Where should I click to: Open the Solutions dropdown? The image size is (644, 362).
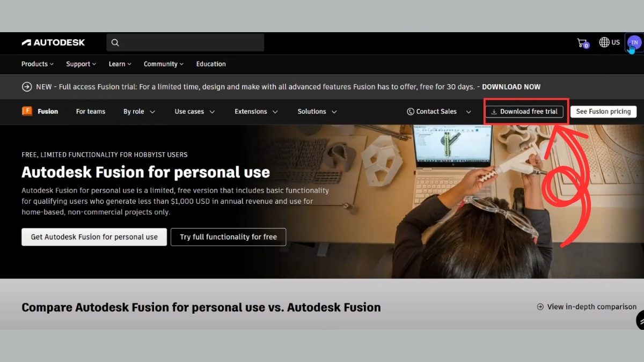pos(317,112)
